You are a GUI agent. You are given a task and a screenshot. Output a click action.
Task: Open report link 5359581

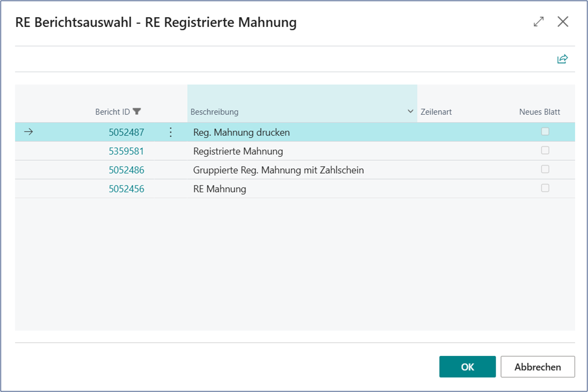click(x=126, y=151)
